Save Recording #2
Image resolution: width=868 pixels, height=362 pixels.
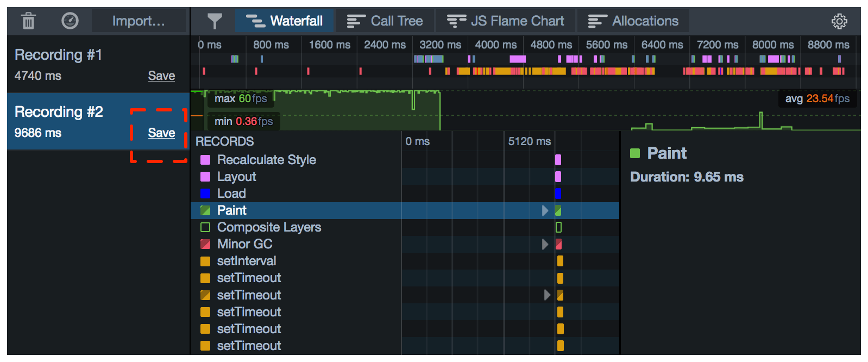[161, 133]
